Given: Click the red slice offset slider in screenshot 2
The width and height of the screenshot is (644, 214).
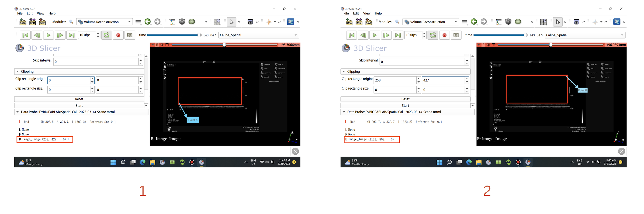Looking at the screenshot, I should click(x=551, y=45).
